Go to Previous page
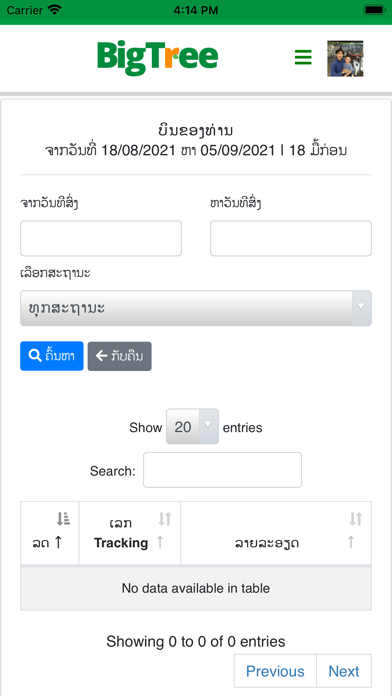This screenshot has height=696, width=392. tap(275, 671)
